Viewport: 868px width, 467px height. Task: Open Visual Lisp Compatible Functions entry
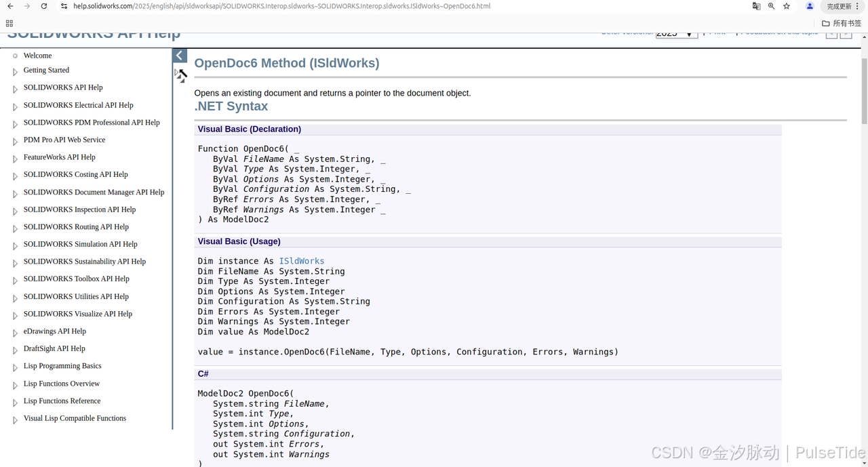coord(75,418)
